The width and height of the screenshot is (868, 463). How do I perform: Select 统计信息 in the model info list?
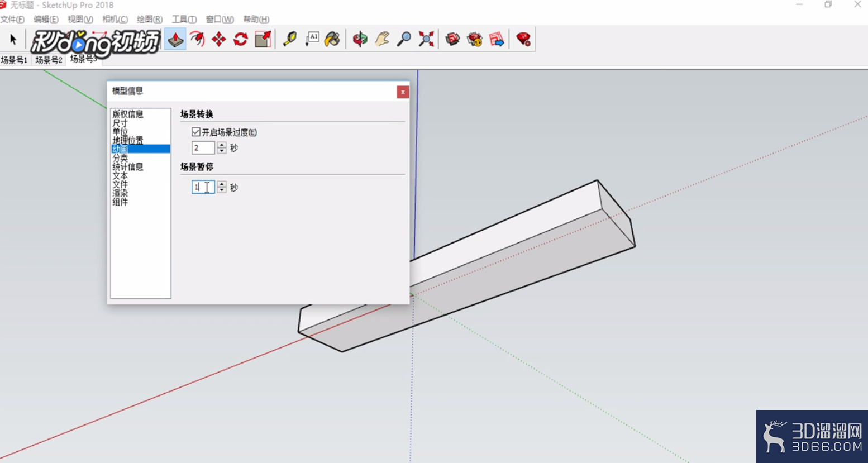(x=128, y=166)
